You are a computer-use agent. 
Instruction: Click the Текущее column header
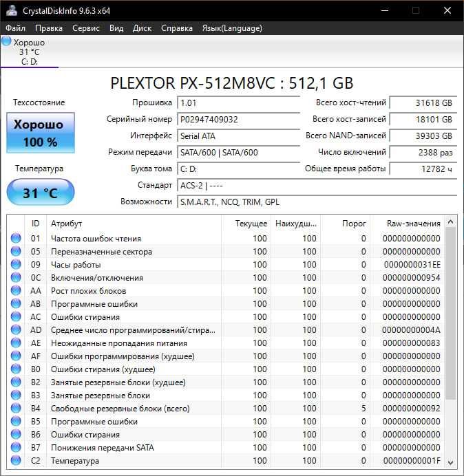click(x=246, y=224)
